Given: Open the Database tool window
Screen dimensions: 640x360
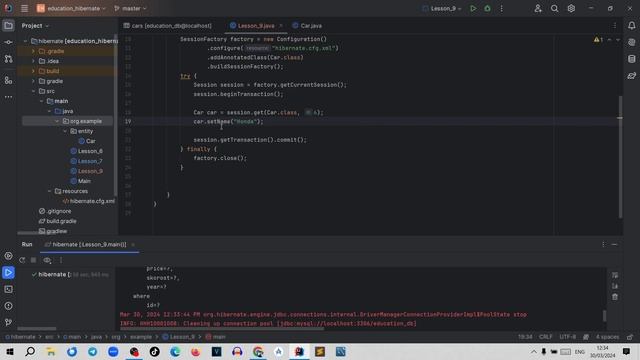Looking at the screenshot, I should tap(631, 59).
